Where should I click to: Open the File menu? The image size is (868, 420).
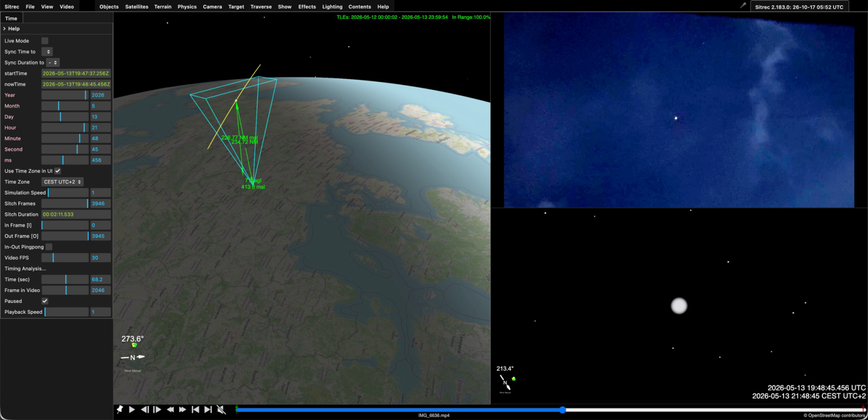[30, 7]
